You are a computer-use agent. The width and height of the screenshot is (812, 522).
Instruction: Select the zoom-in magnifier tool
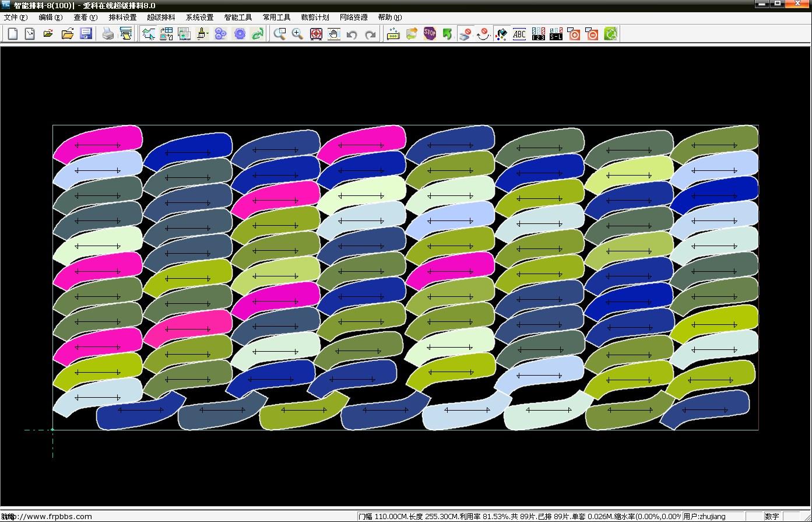click(297, 34)
